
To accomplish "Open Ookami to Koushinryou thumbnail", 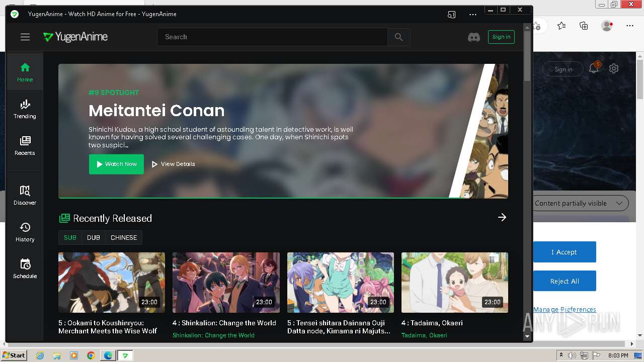I will pos(112,283).
